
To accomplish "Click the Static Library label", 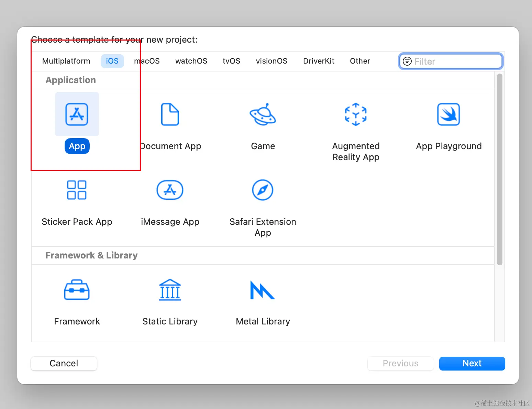I will (170, 321).
